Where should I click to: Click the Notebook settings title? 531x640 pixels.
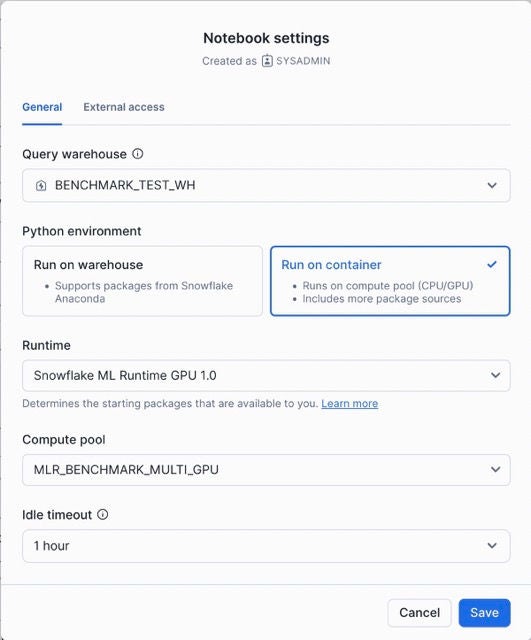tap(266, 38)
